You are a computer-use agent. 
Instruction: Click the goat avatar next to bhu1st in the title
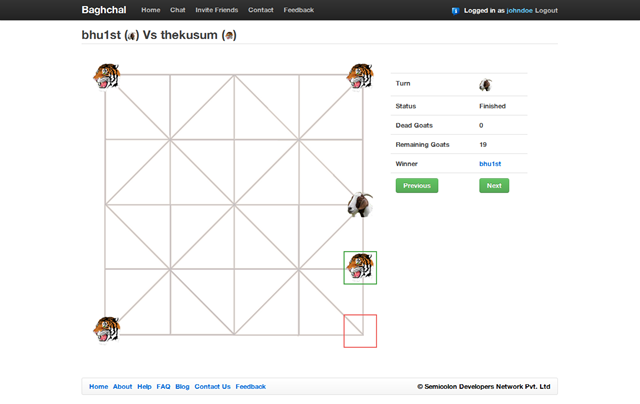pos(131,36)
